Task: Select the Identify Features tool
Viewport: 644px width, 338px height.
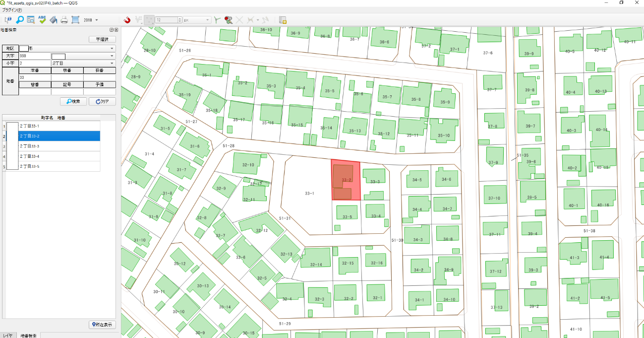Action: (8, 20)
